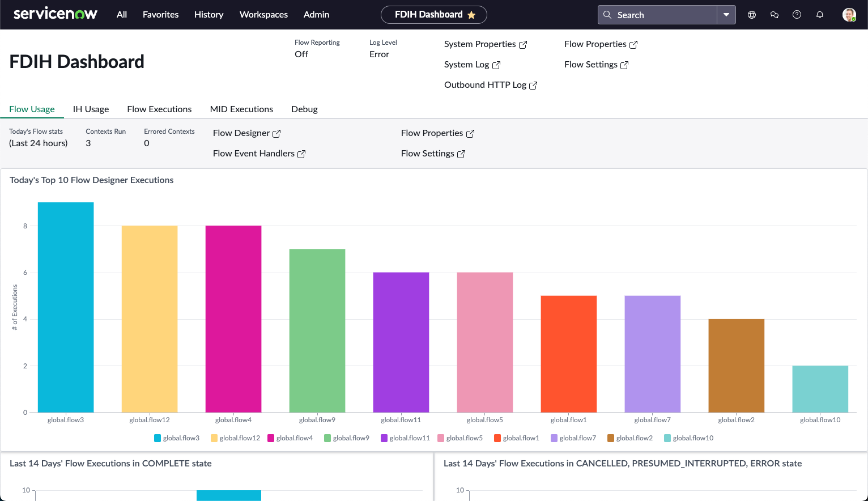
Task: Click the global.flow5 bar in chart
Action: [x=485, y=342]
